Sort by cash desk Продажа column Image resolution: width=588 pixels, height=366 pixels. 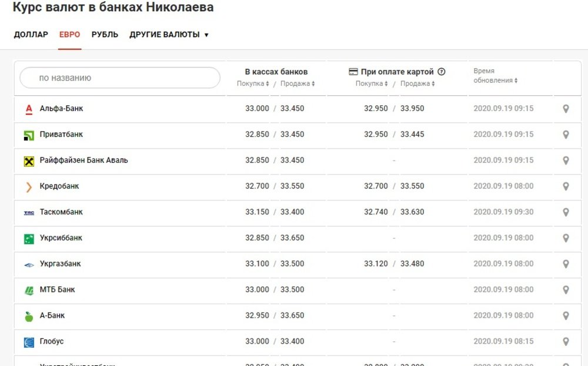click(x=298, y=83)
